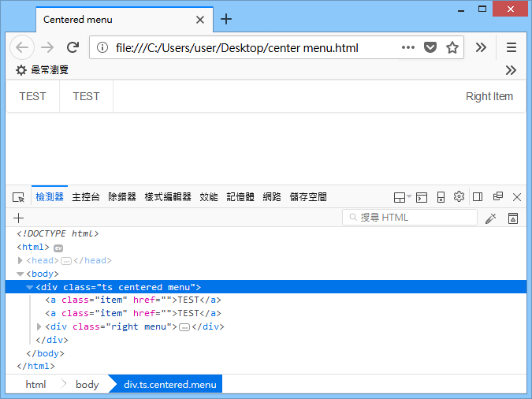Close the Centered menu tab
This screenshot has height=399, width=532.
point(200,20)
